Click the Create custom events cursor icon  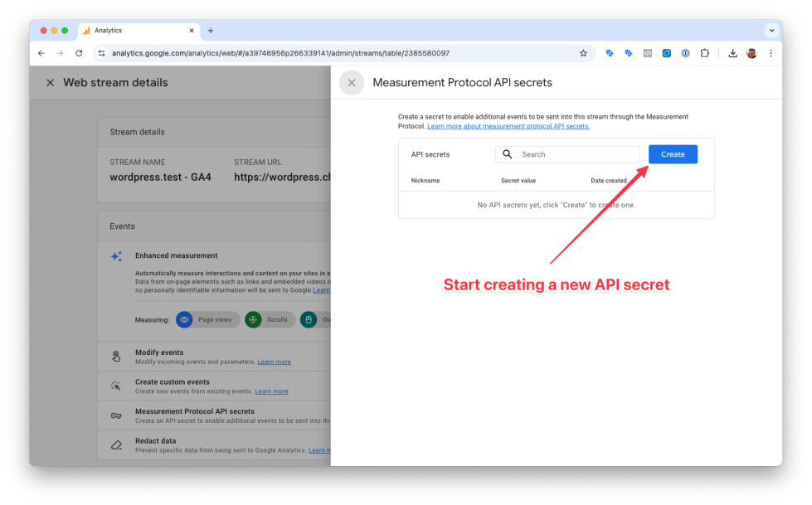[115, 386]
